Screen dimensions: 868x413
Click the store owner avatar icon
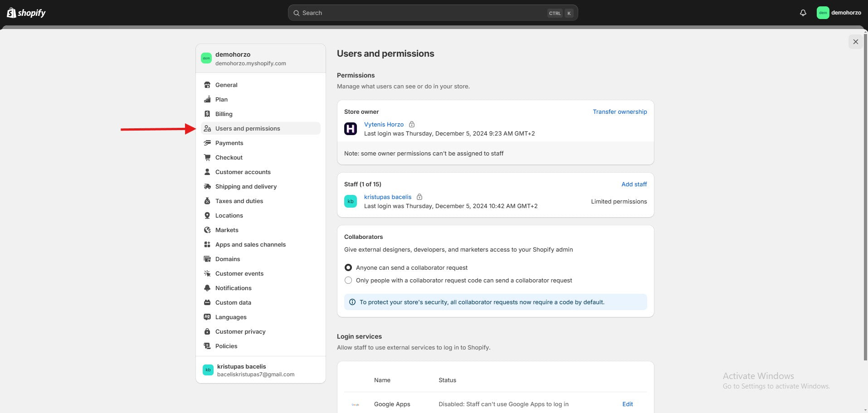coord(351,129)
